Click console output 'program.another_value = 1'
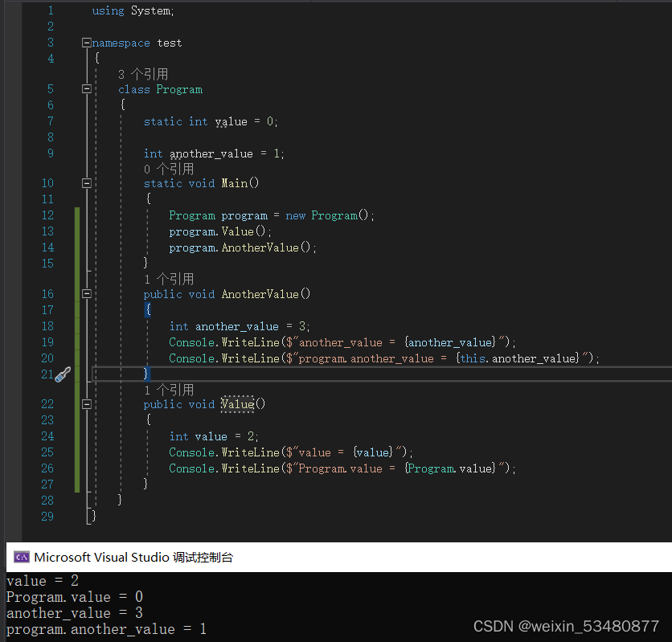This screenshot has width=672, height=642. click(106, 628)
